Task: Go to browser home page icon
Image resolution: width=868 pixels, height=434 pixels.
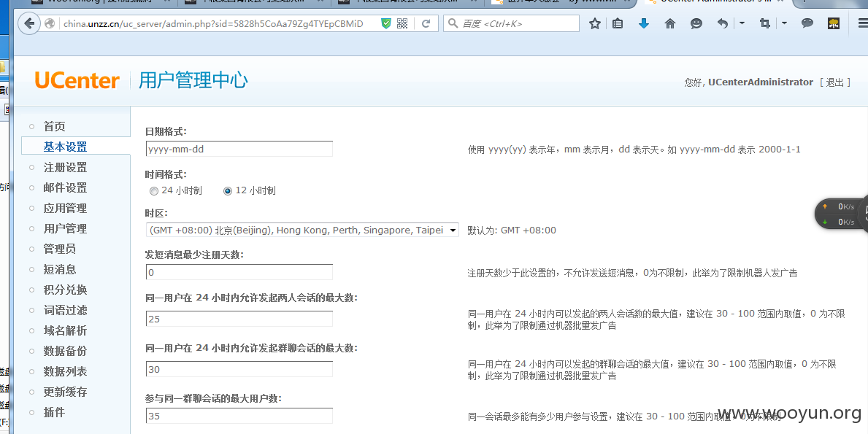Action: (670, 23)
